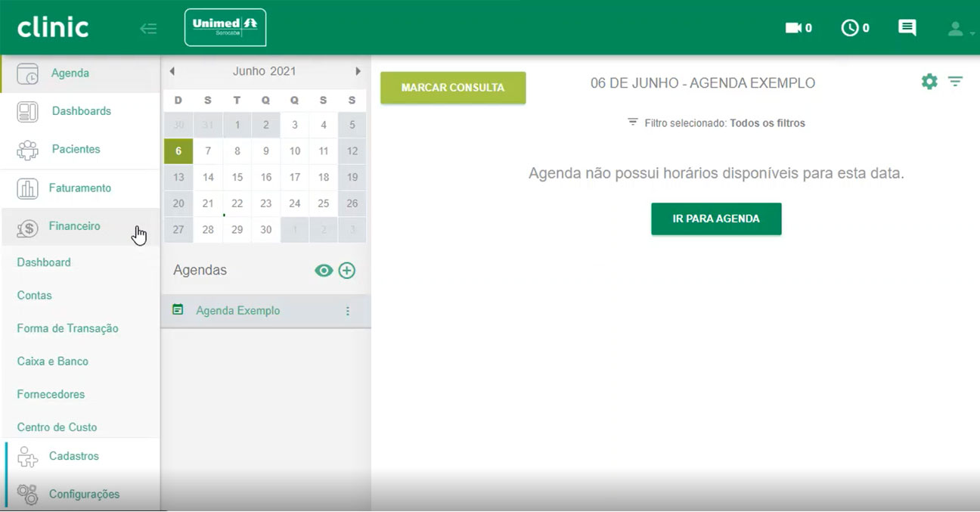Click the Financeiro money icon
Screen dimensions: 980x512
27,227
